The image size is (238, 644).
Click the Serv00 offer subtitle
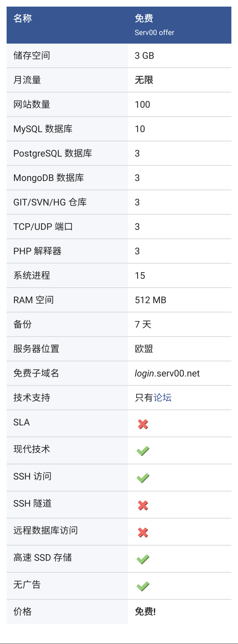154,32
